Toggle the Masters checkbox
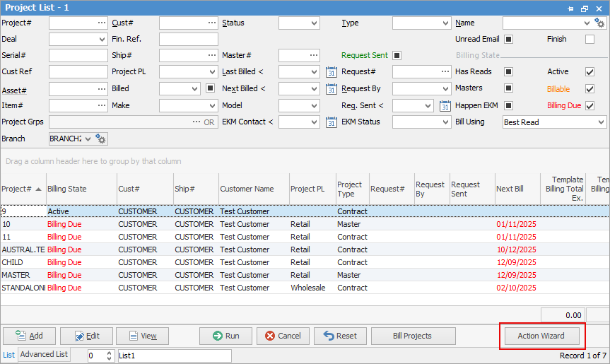 pos(508,88)
